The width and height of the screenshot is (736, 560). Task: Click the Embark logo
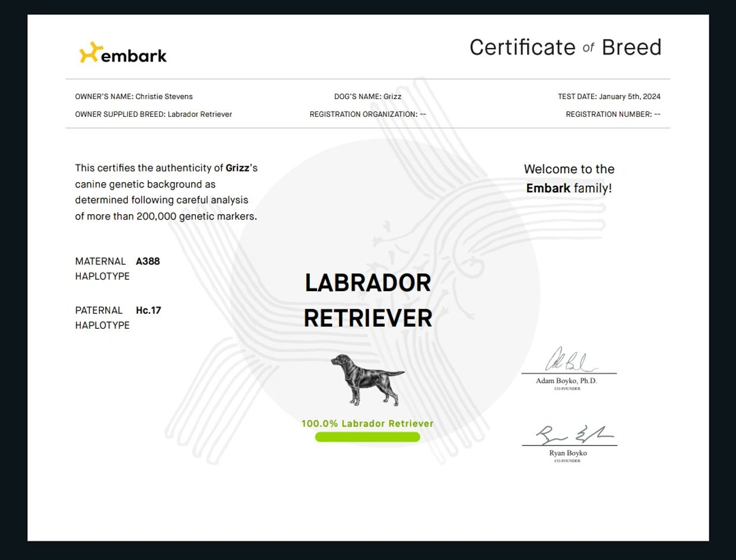123,53
